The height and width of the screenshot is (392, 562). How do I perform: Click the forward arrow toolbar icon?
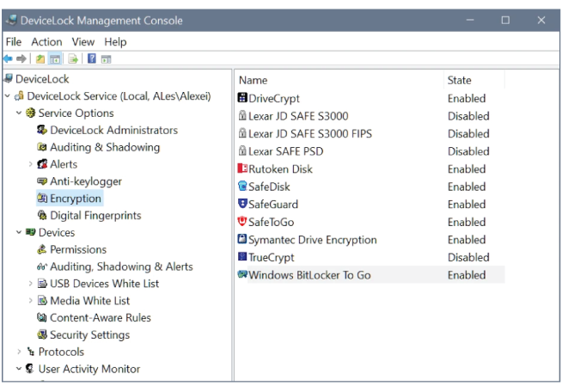click(21, 58)
